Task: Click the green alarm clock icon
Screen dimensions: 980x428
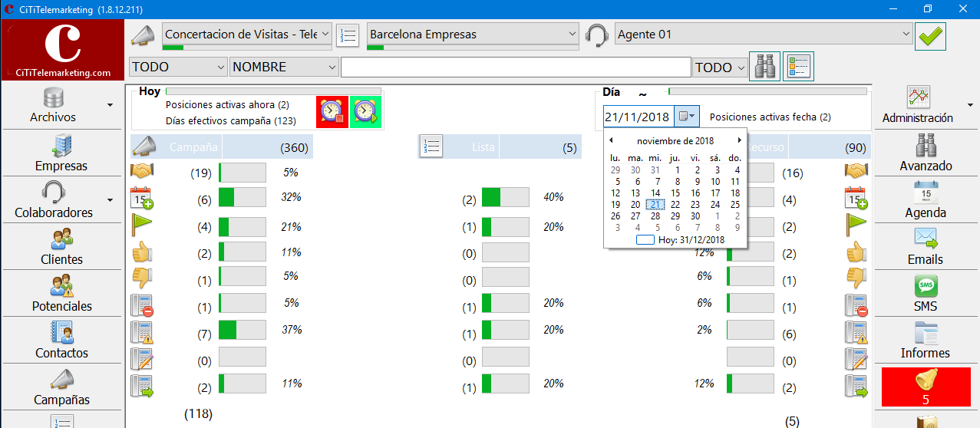Action: coord(365,112)
